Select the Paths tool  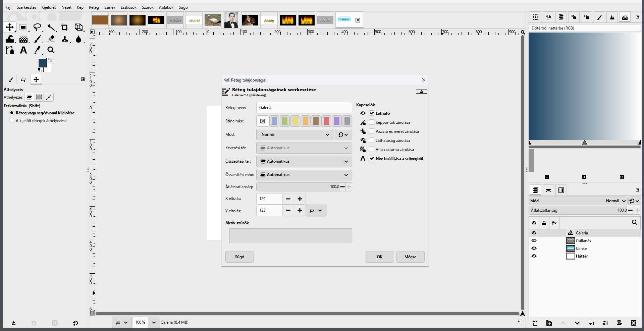pyautogui.click(x=10, y=50)
